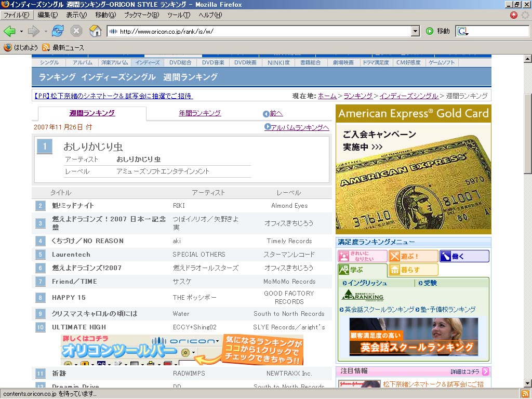This screenshot has width=532, height=399.
Task: Click the green Back arrow button
Action: click(x=9, y=31)
